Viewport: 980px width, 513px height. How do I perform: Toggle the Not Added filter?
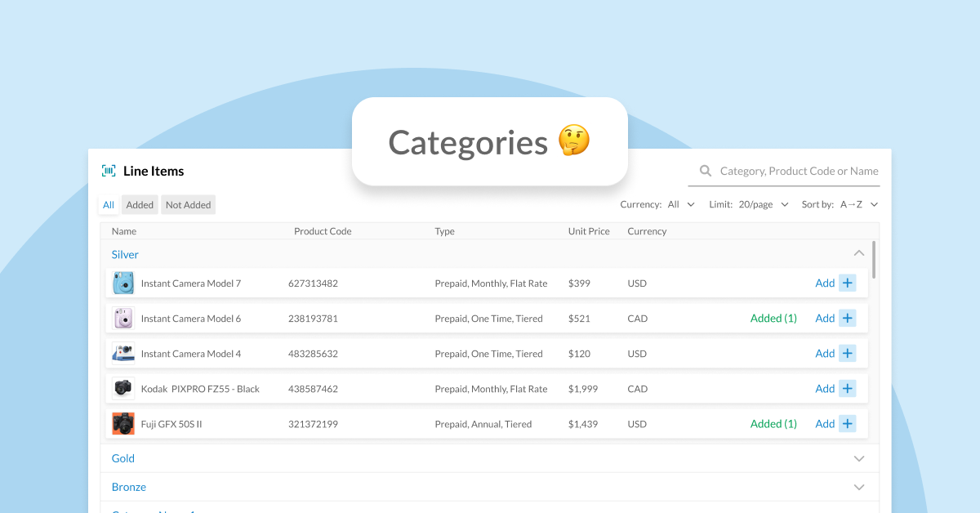188,204
